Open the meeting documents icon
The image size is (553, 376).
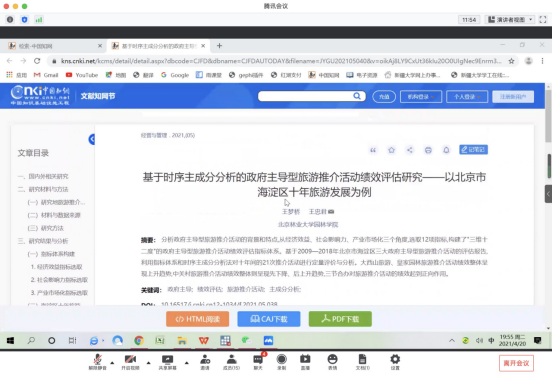click(363, 362)
